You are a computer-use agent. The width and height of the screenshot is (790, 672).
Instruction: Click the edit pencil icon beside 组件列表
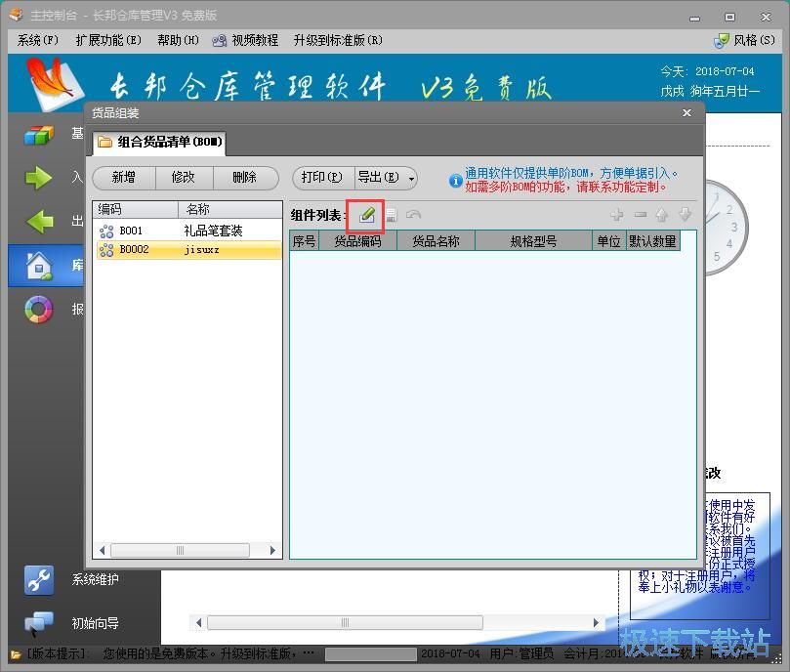[366, 215]
